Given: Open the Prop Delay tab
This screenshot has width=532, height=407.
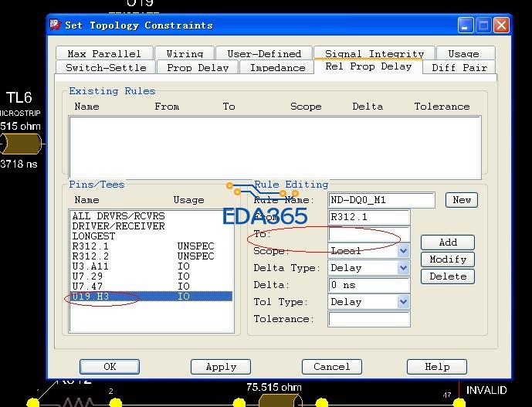Looking at the screenshot, I should point(198,67).
